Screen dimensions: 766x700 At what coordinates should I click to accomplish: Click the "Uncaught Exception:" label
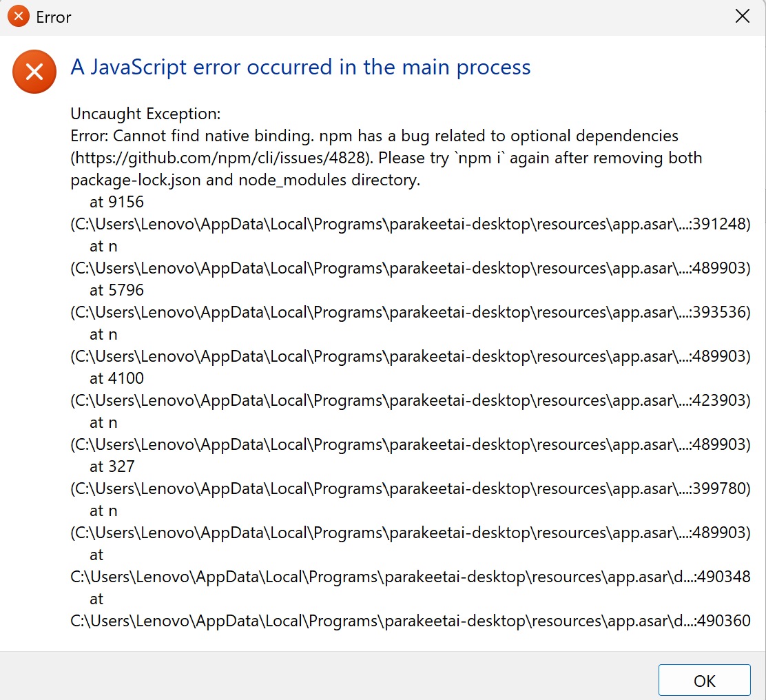point(145,113)
